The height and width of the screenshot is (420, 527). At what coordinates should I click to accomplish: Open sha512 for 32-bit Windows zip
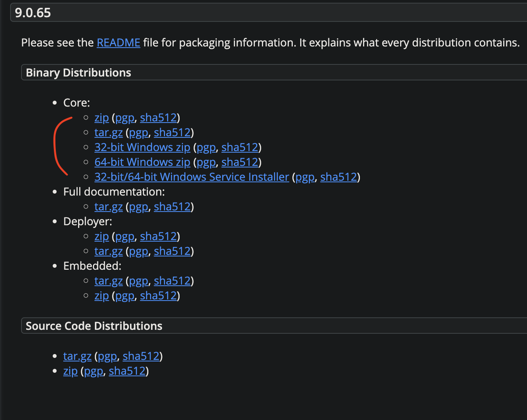point(240,148)
